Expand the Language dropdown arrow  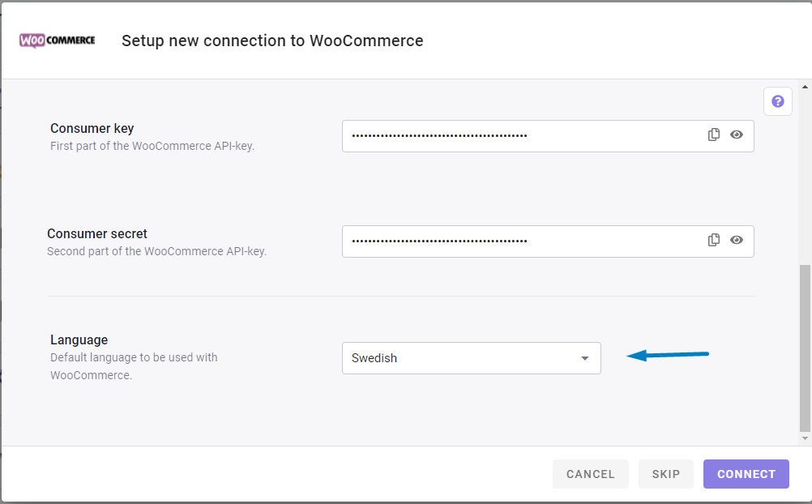585,358
